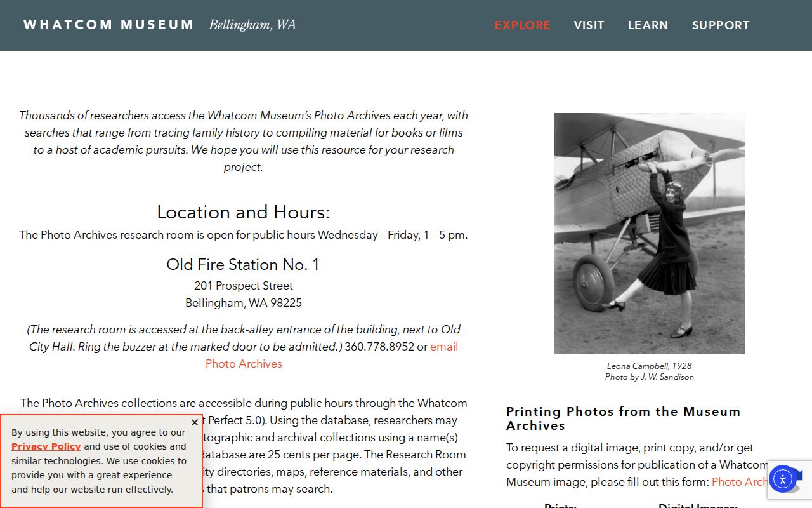This screenshot has height=508, width=812.
Task: Click the 'Location and Hours:' heading
Action: point(244,212)
